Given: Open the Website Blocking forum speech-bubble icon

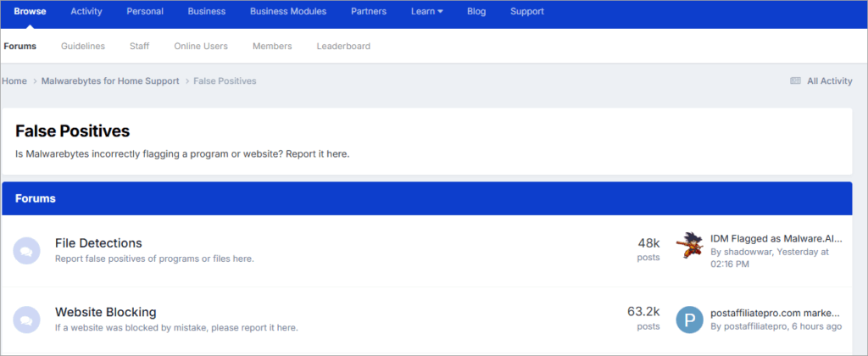Looking at the screenshot, I should [x=26, y=320].
